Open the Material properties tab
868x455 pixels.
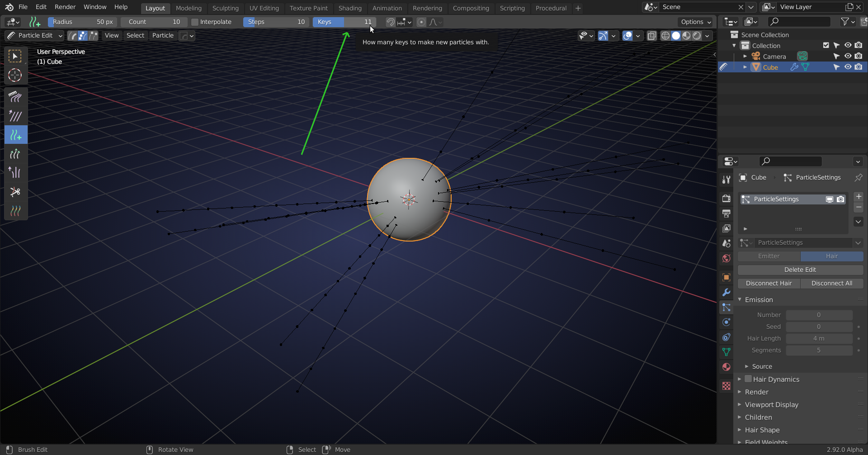point(726,367)
